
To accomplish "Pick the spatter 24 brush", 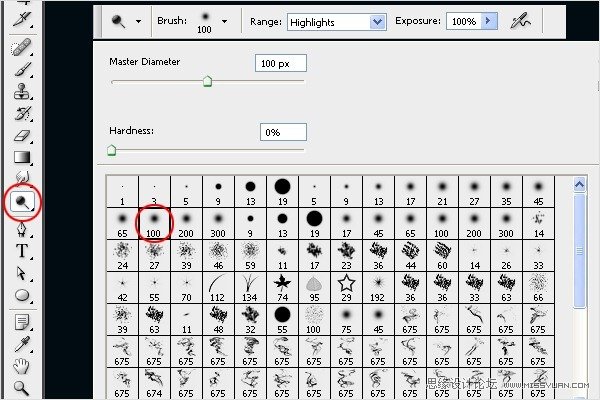I will [x=122, y=256].
